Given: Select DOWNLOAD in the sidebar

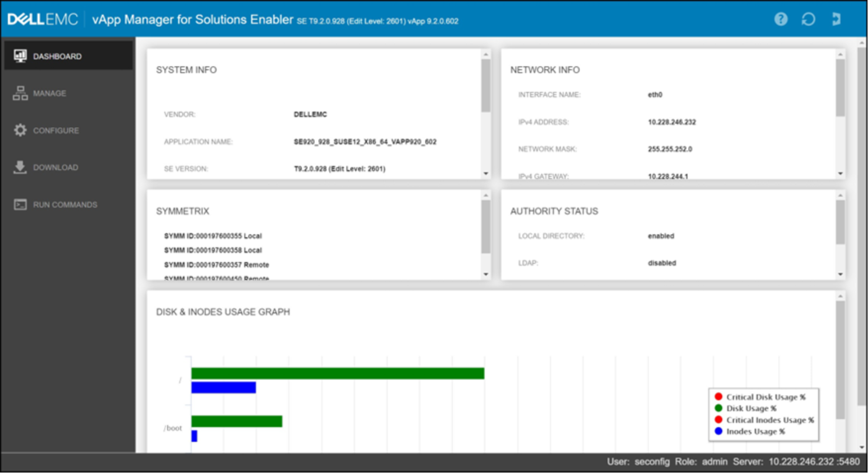Looking at the screenshot, I should [x=69, y=167].
